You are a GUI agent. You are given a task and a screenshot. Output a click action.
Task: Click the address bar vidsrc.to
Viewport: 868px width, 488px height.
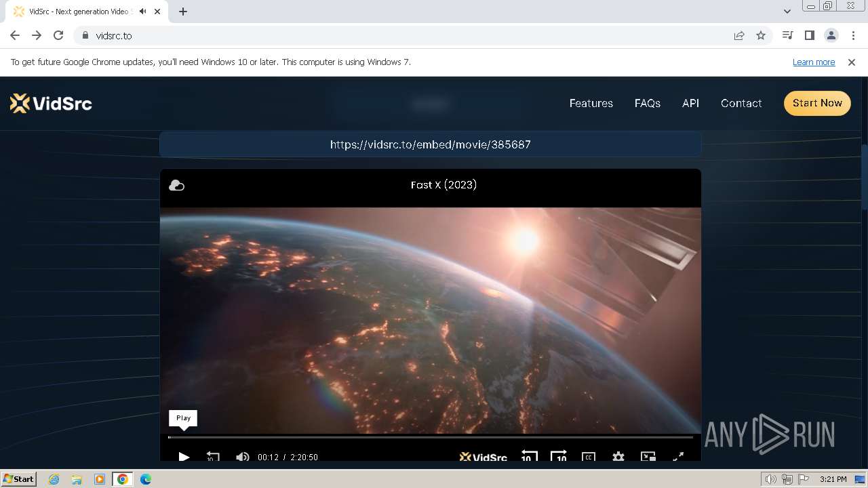tap(407, 35)
